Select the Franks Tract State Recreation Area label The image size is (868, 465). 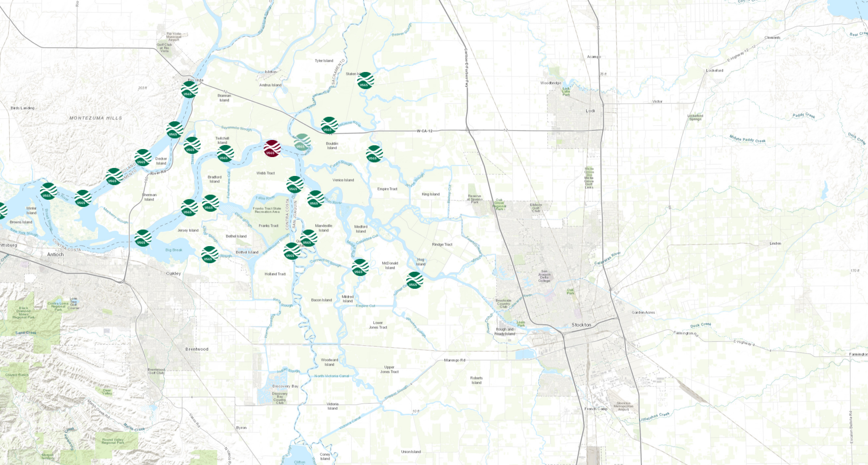pyautogui.click(x=267, y=210)
